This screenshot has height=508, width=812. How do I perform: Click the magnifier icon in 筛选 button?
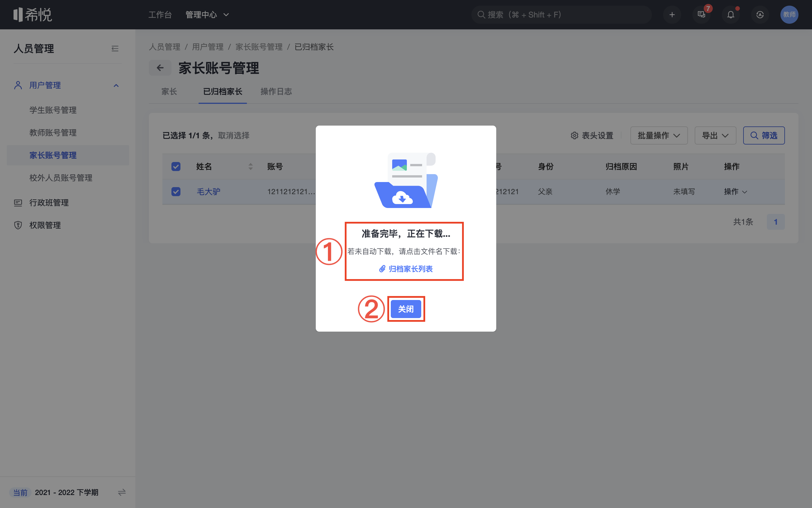(754, 135)
